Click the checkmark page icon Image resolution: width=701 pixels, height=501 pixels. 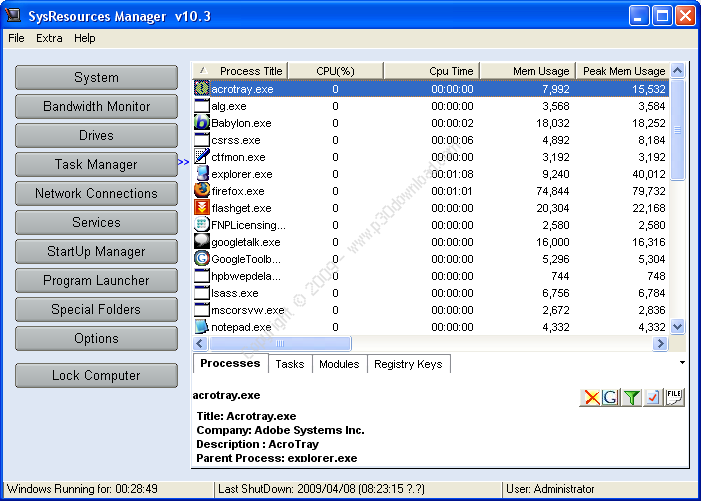click(x=653, y=397)
